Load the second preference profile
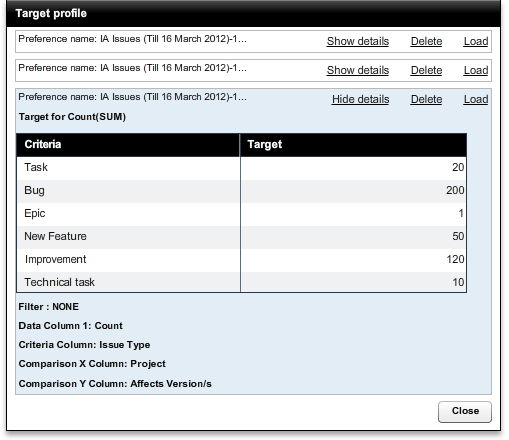This screenshot has width=509, height=440. coord(476,70)
